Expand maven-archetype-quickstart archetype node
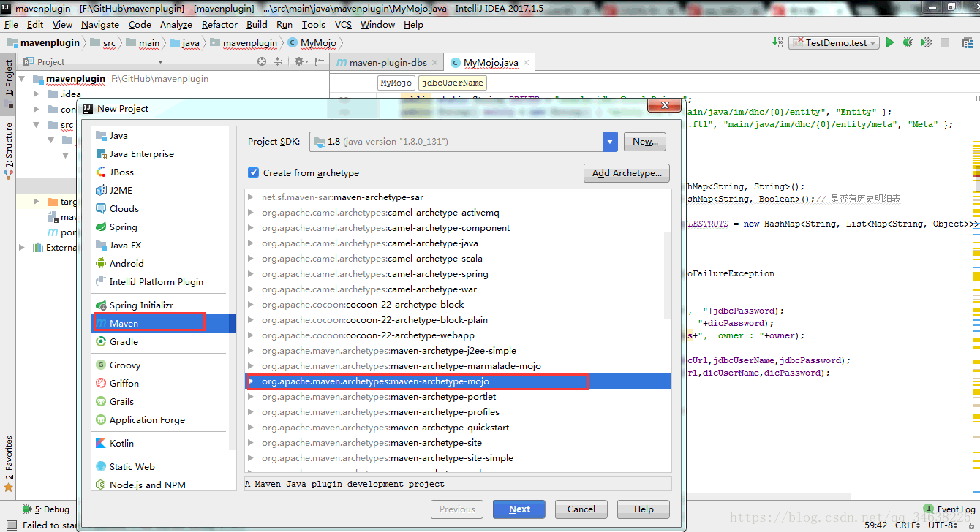Image resolution: width=980 pixels, height=532 pixels. [251, 427]
